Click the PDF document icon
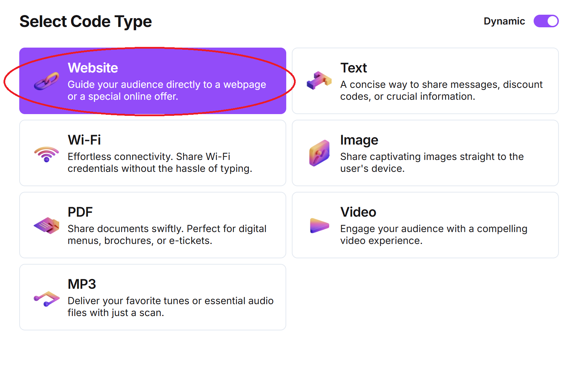This screenshot has width=577, height=392. 47,225
